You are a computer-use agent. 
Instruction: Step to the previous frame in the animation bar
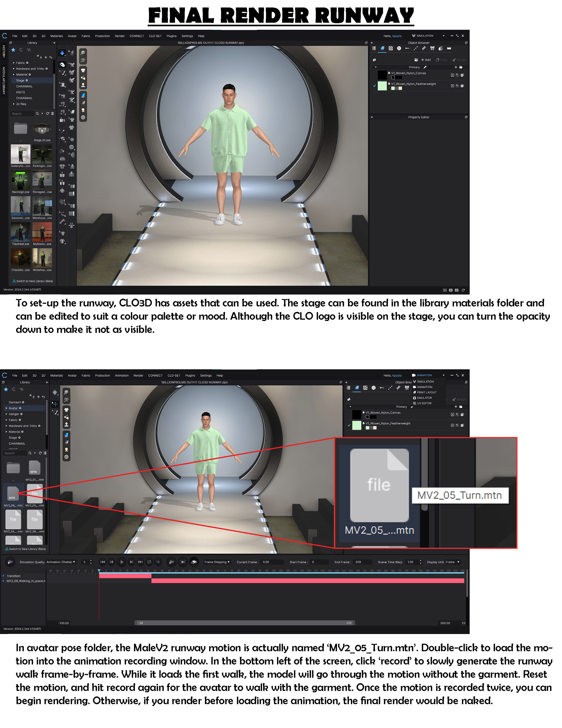point(112,562)
